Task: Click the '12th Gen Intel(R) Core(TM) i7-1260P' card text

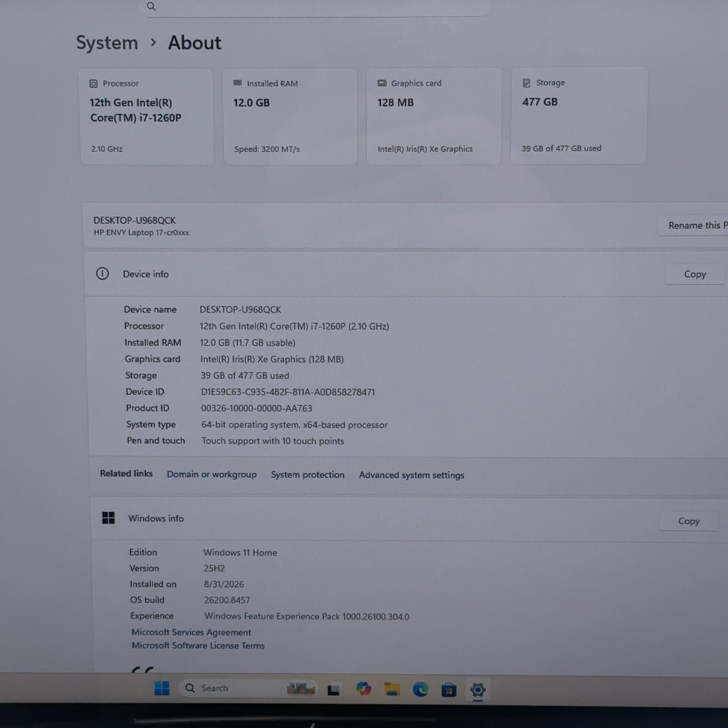Action: pyautogui.click(x=135, y=110)
